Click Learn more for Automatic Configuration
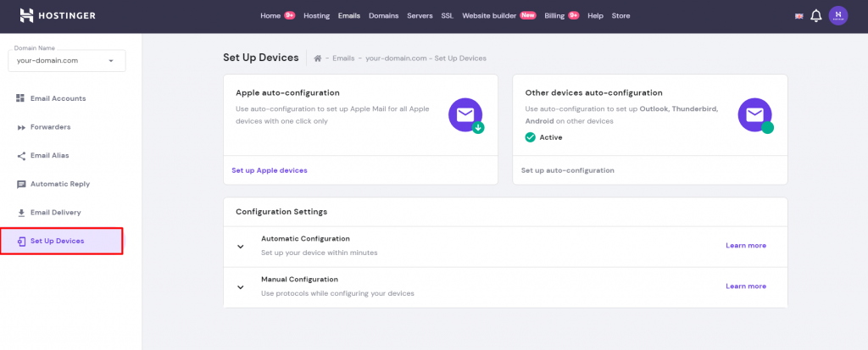The width and height of the screenshot is (868, 350). 746,245
